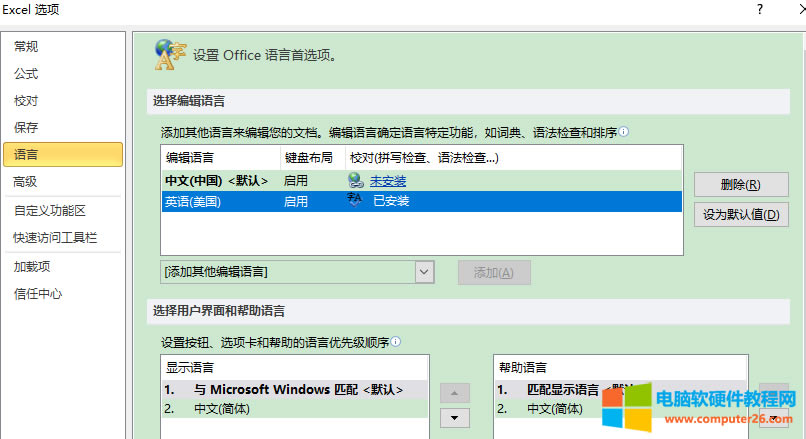
Task: Open the 常规 options category
Action: pyautogui.click(x=26, y=47)
